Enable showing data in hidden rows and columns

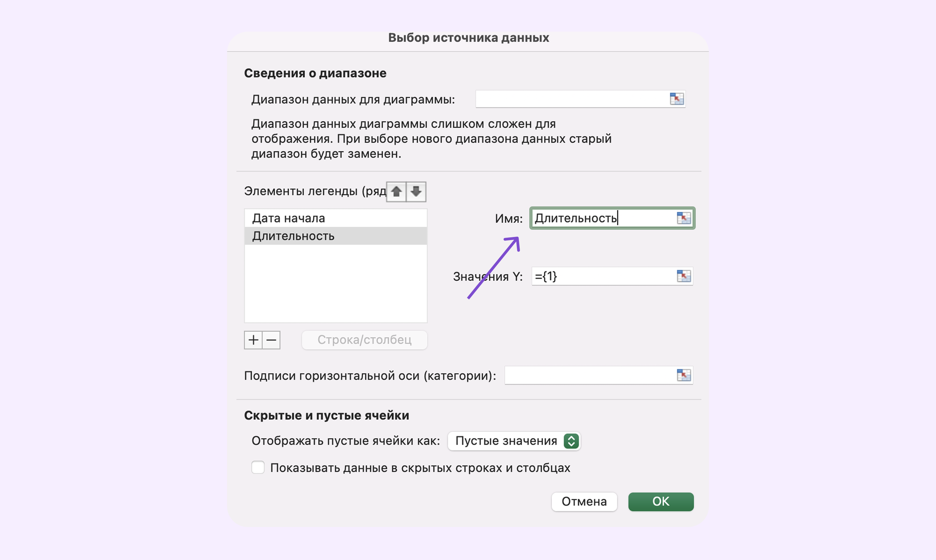pyautogui.click(x=258, y=467)
